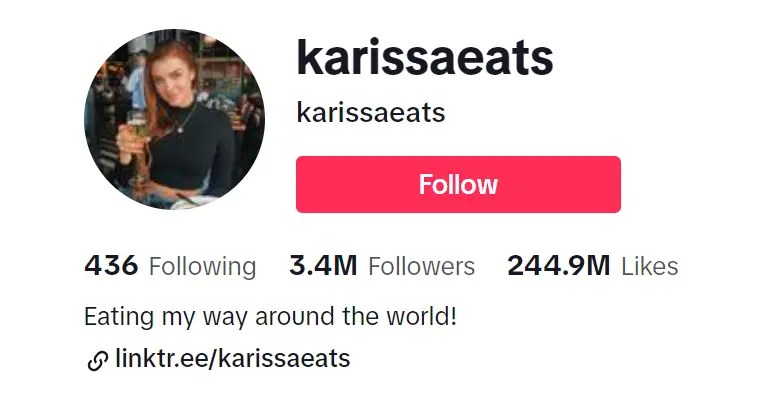Click "karissaeats" in the linktr.ee URL

click(284, 358)
